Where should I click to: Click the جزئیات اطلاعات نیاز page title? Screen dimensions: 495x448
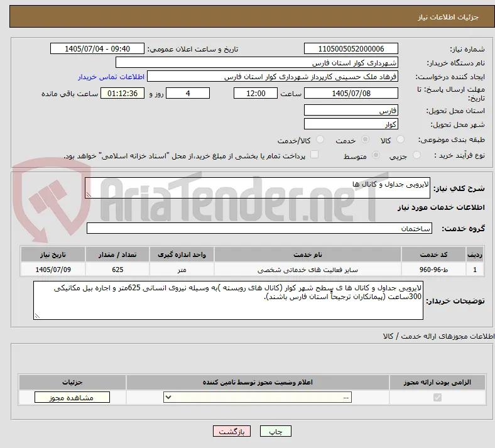pyautogui.click(x=449, y=17)
